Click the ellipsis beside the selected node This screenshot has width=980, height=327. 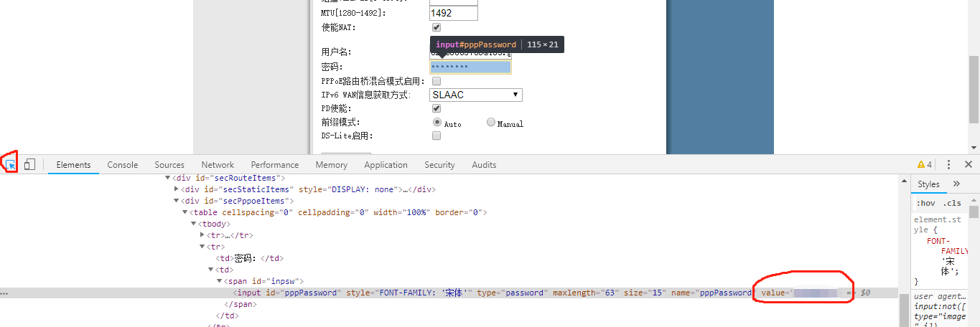[x=4, y=293]
